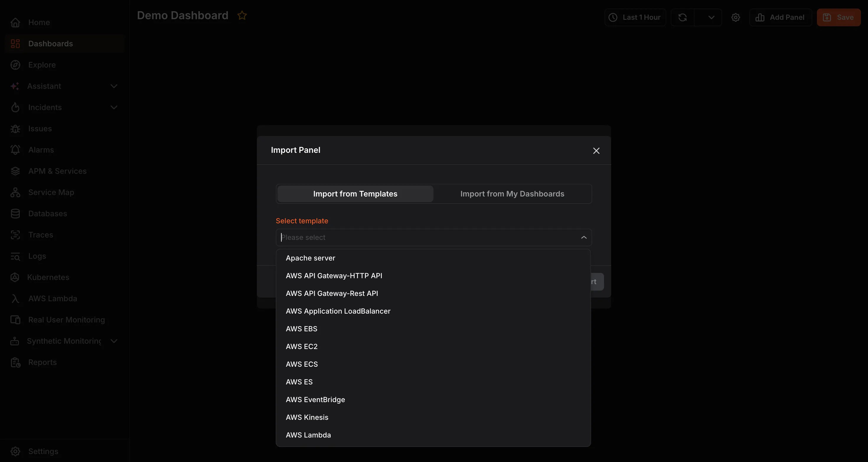Select AWS API Gateway-Rest API template
Viewport: 868px width, 462px height.
(x=433, y=294)
